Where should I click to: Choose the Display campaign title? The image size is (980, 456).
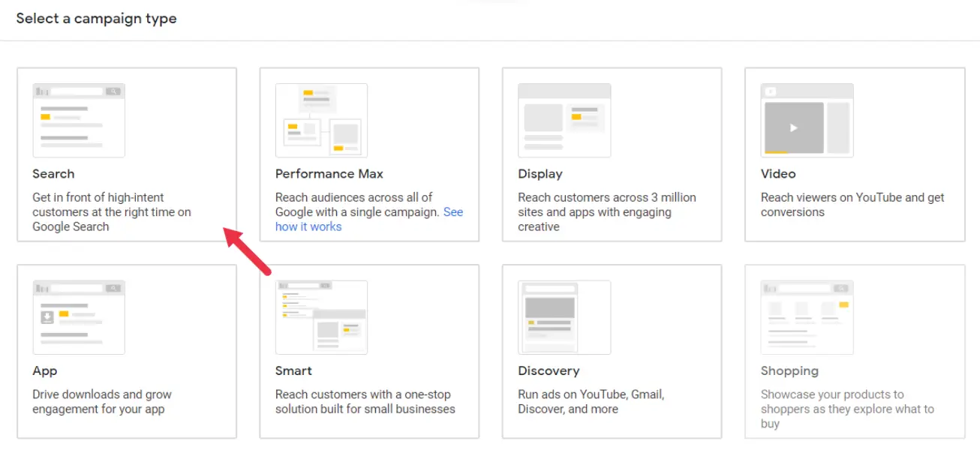tap(540, 174)
